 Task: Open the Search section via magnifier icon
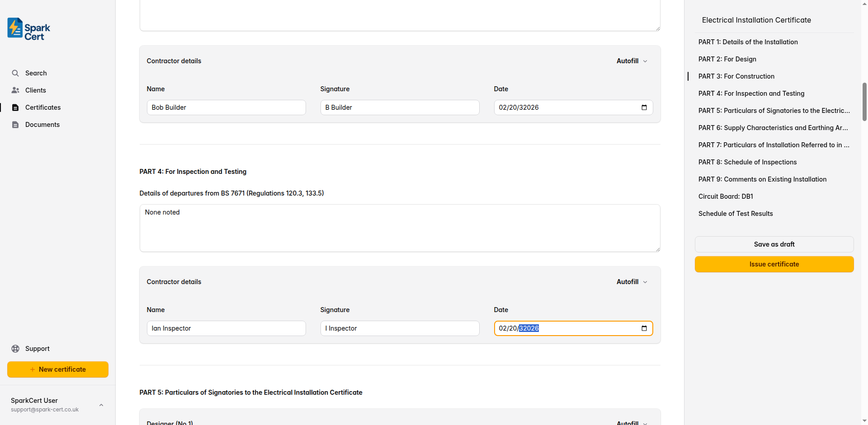(x=15, y=73)
